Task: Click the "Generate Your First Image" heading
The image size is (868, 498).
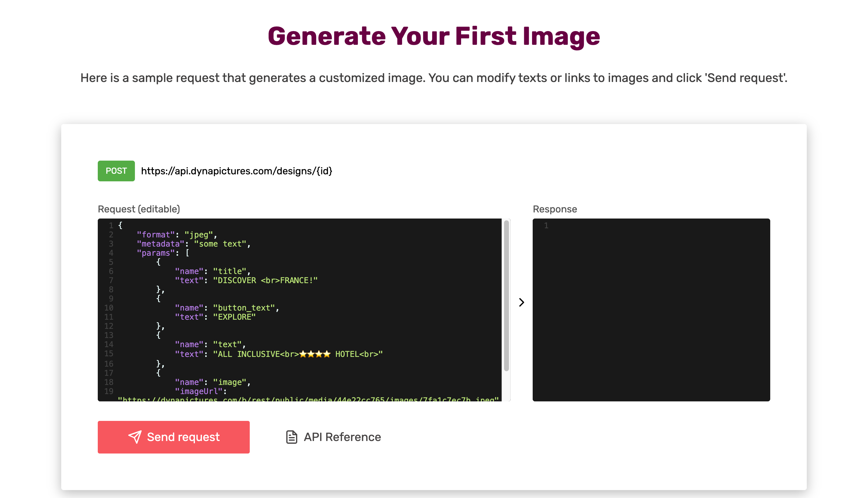Action: click(x=434, y=36)
